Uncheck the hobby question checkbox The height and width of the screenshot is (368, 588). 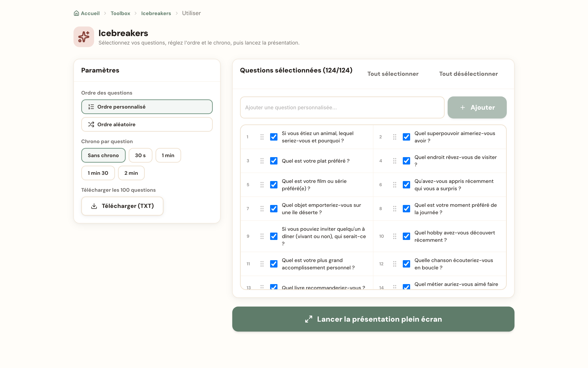tap(406, 236)
